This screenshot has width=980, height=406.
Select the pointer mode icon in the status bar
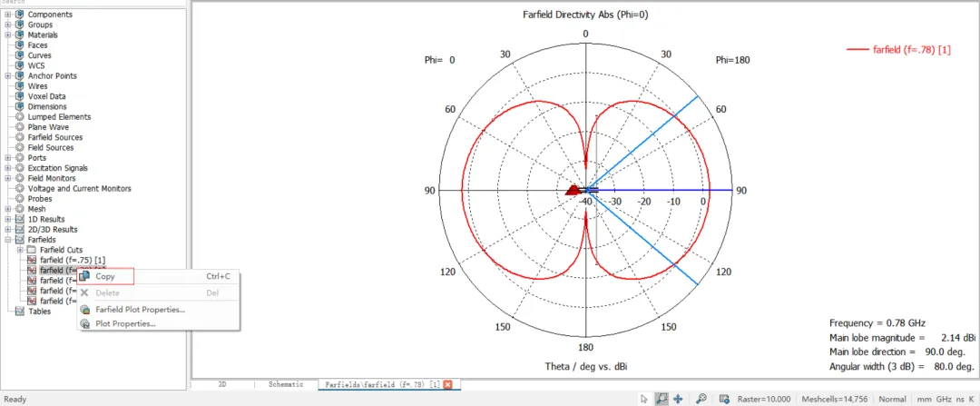pos(645,399)
